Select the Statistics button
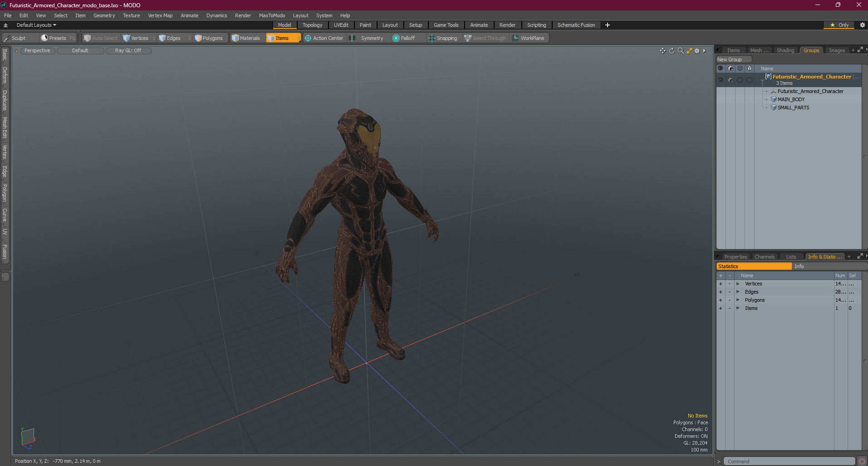The height and width of the screenshot is (466, 868). 754,266
